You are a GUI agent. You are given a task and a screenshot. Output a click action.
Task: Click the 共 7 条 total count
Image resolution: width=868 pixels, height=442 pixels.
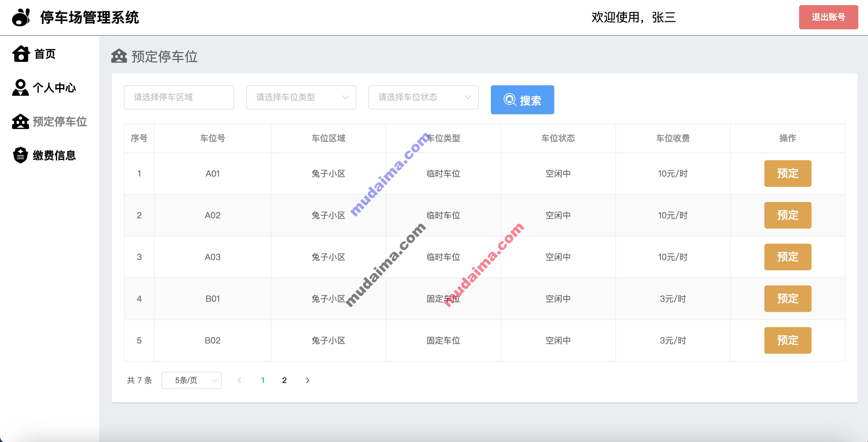pyautogui.click(x=140, y=380)
